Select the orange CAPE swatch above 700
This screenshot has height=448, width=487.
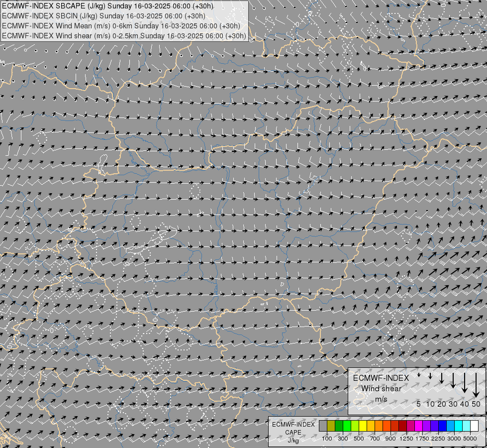[x=379, y=426]
